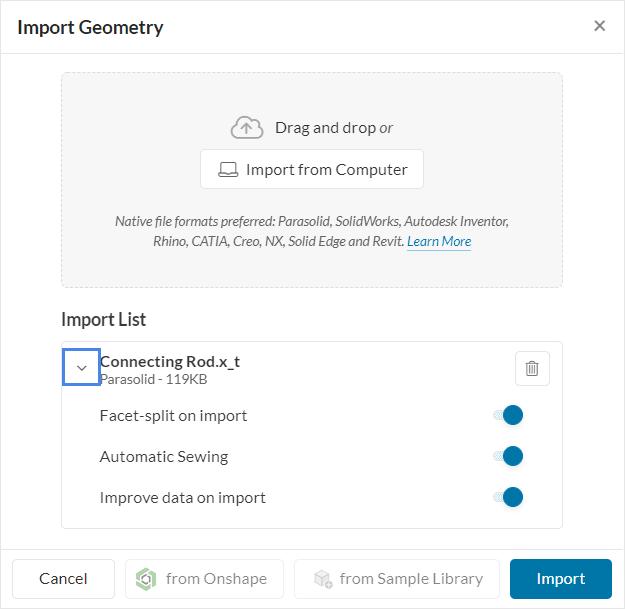
Task: Click the Sample Library cube icon
Action: pyautogui.click(x=322, y=579)
